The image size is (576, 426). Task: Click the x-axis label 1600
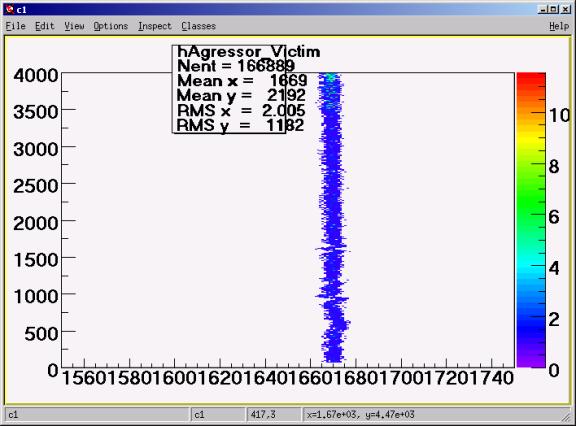click(174, 378)
